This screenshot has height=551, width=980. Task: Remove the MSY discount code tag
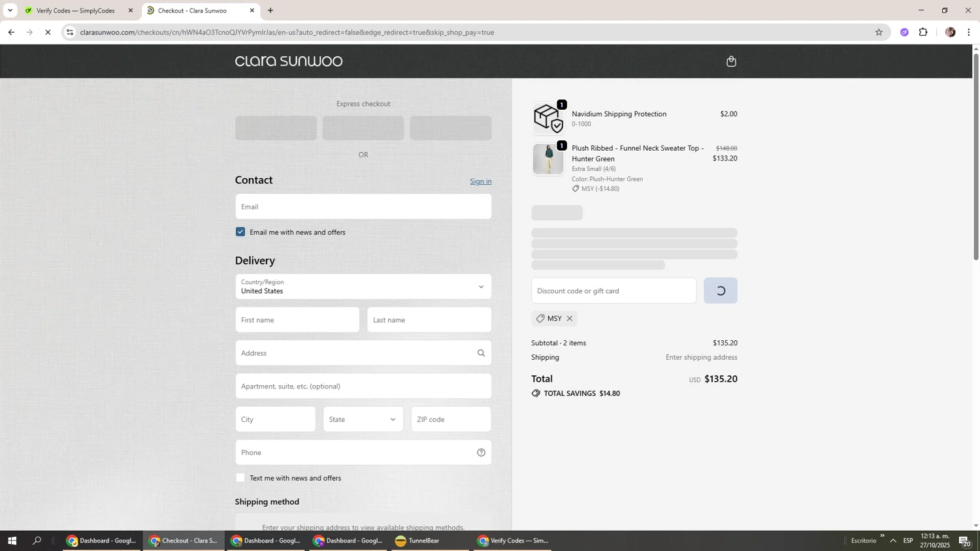(x=570, y=319)
